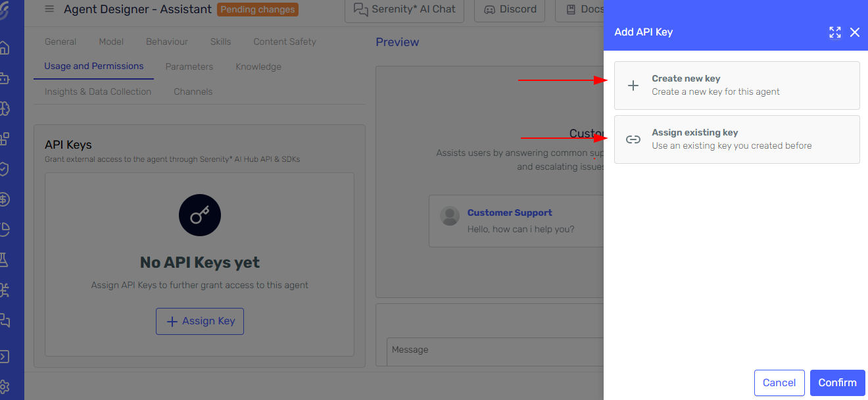Switch to the General tab

click(x=60, y=41)
